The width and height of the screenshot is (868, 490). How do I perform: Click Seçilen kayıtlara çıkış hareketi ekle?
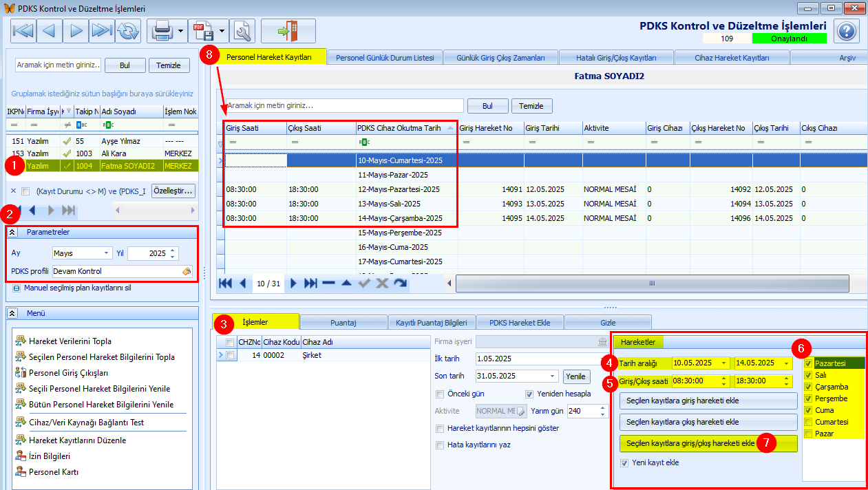tap(708, 422)
